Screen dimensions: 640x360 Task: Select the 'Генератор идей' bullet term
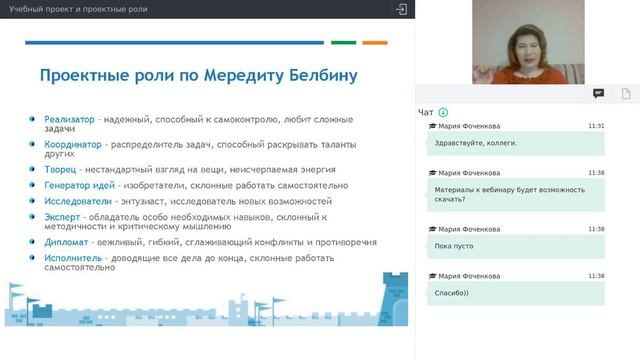(x=80, y=185)
